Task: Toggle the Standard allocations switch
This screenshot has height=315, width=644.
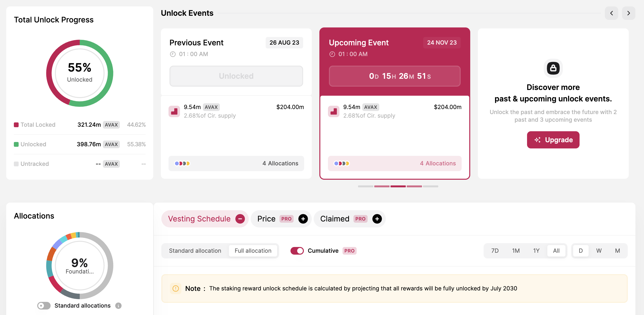Action: (x=44, y=305)
